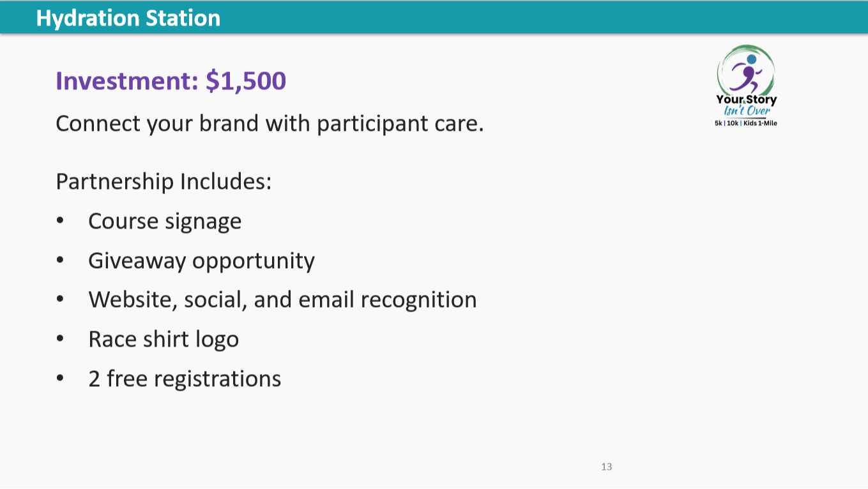The width and height of the screenshot is (868, 489).
Task: Click the $1,500 amount
Action: [x=246, y=82]
